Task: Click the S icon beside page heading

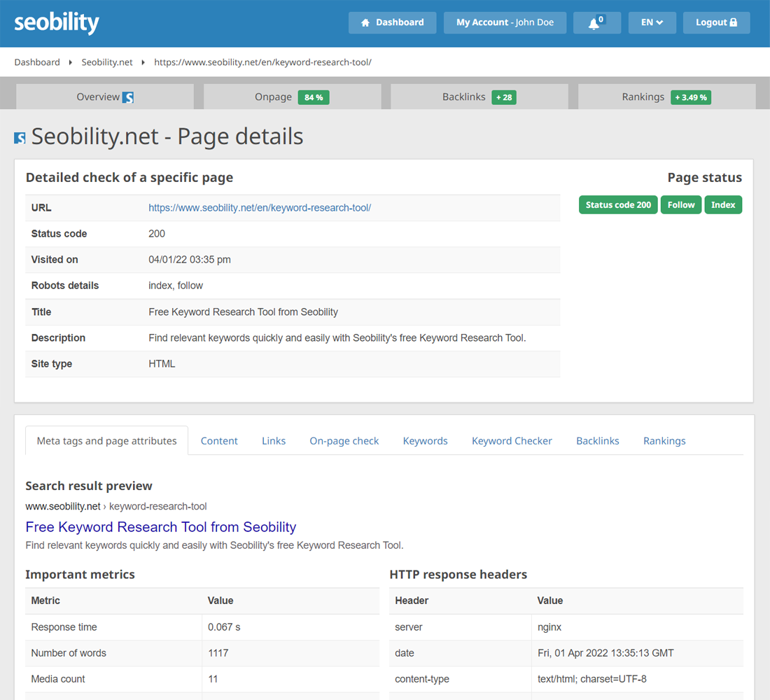Action: pyautogui.click(x=20, y=138)
